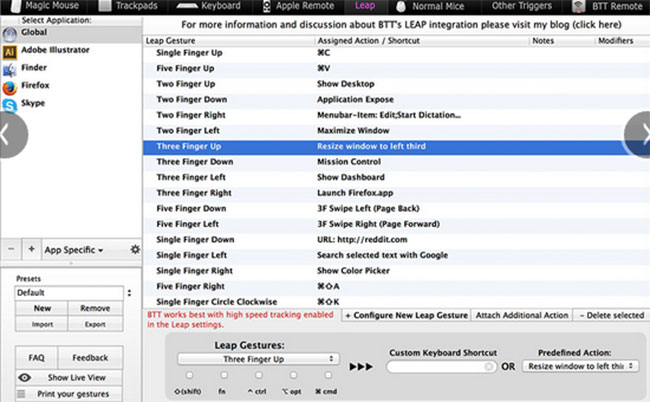Switch to the Keyboard tab
The height and width of the screenshot is (402, 650).
[209, 6]
